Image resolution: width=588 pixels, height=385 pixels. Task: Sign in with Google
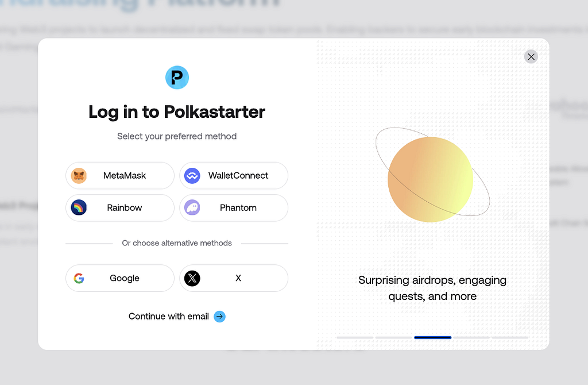pyautogui.click(x=120, y=278)
